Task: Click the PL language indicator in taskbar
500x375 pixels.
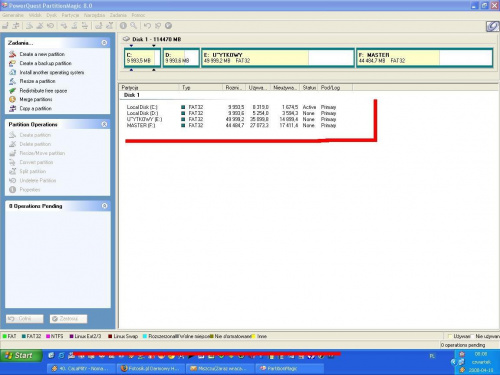Action: pos(432,356)
